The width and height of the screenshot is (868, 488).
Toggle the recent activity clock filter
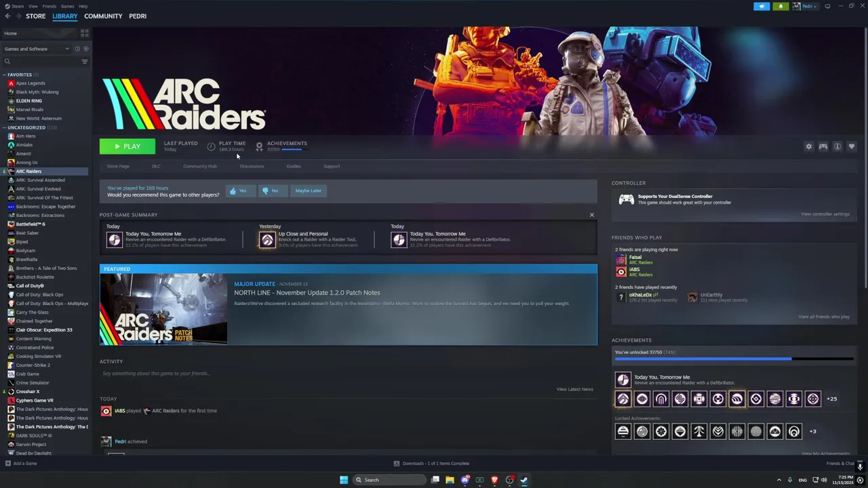[77, 49]
